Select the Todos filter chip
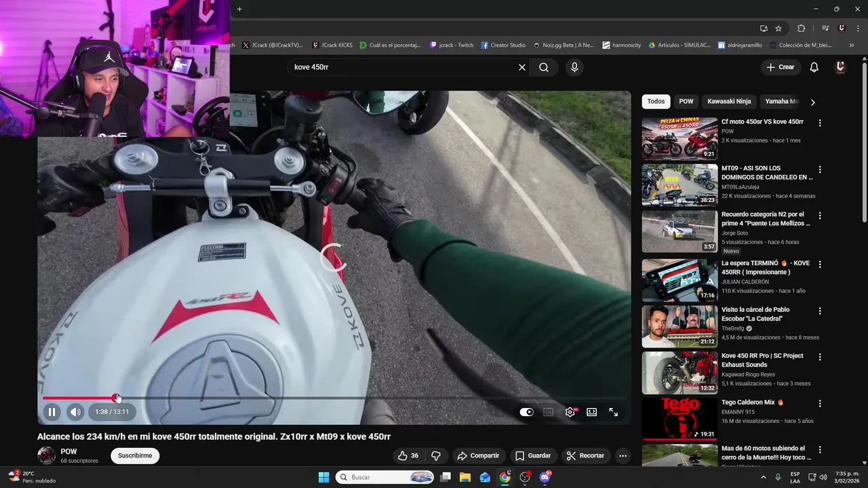The image size is (868, 488). tap(656, 102)
